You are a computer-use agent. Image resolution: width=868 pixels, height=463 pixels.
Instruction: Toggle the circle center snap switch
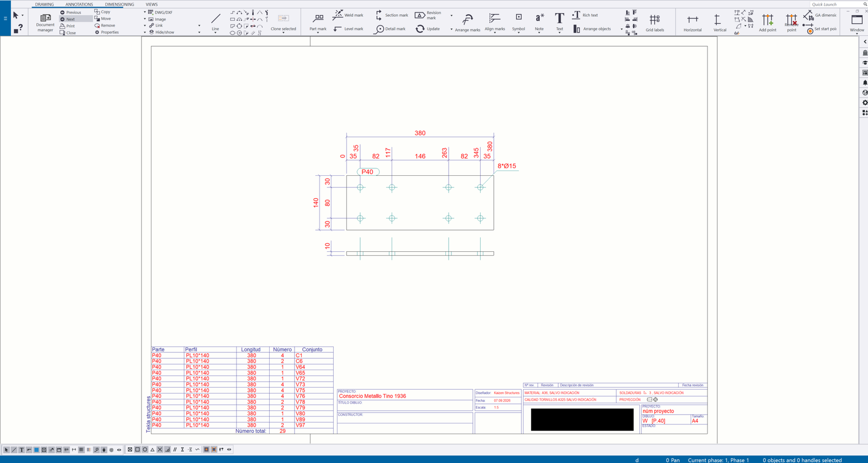pos(145,449)
